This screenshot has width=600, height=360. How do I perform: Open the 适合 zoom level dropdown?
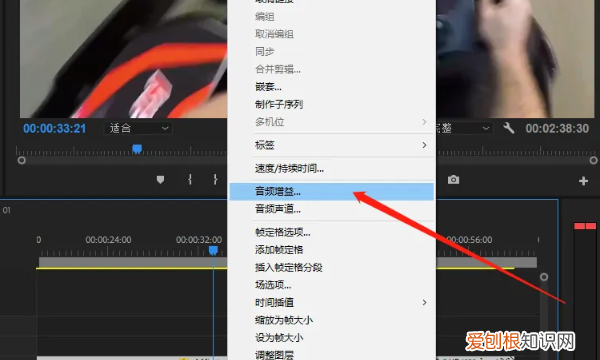(138, 129)
